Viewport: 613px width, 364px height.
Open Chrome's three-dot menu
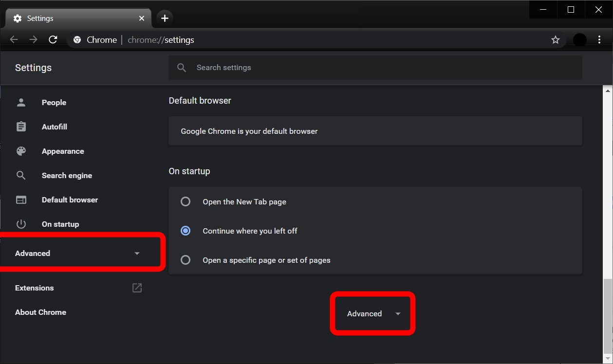pos(599,39)
